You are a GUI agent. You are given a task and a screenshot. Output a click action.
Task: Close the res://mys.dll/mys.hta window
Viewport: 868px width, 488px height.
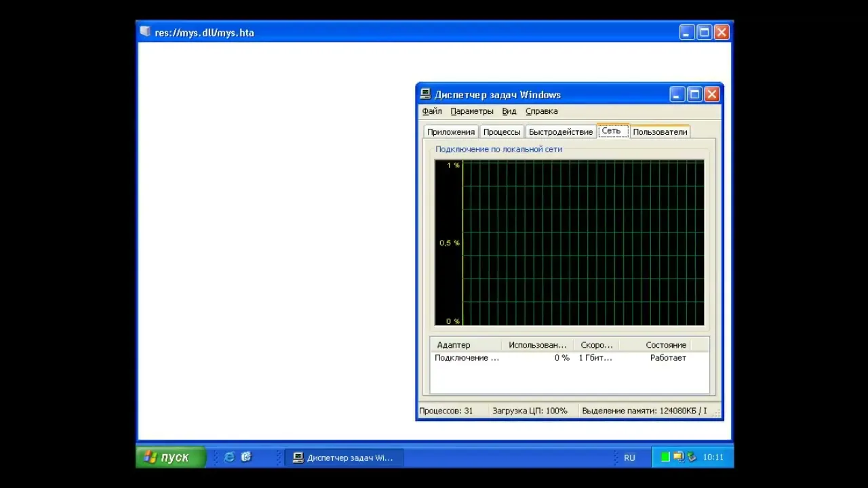coord(722,32)
